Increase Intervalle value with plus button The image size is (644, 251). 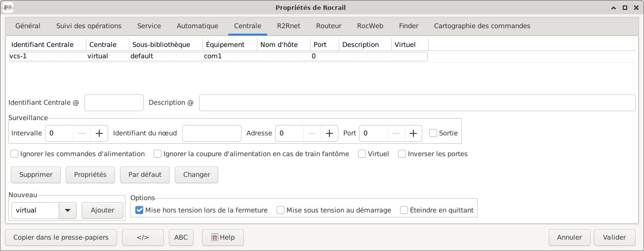tap(99, 133)
